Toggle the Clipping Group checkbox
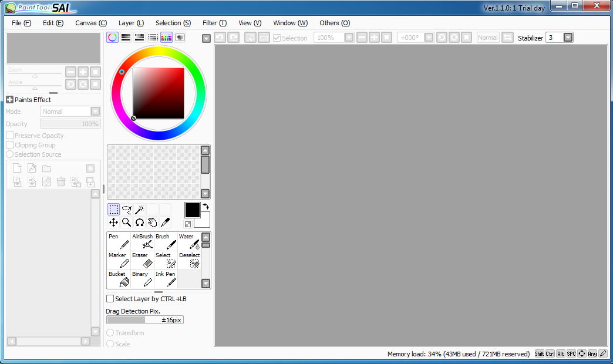 pyautogui.click(x=9, y=145)
